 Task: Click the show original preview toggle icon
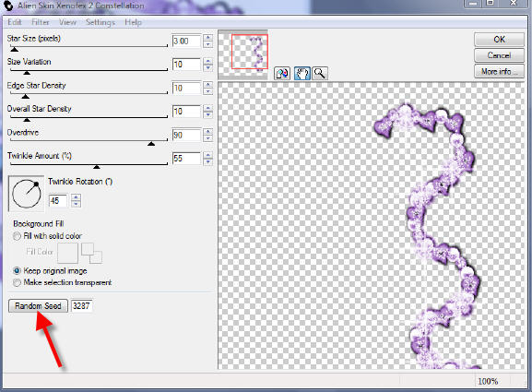[x=282, y=73]
